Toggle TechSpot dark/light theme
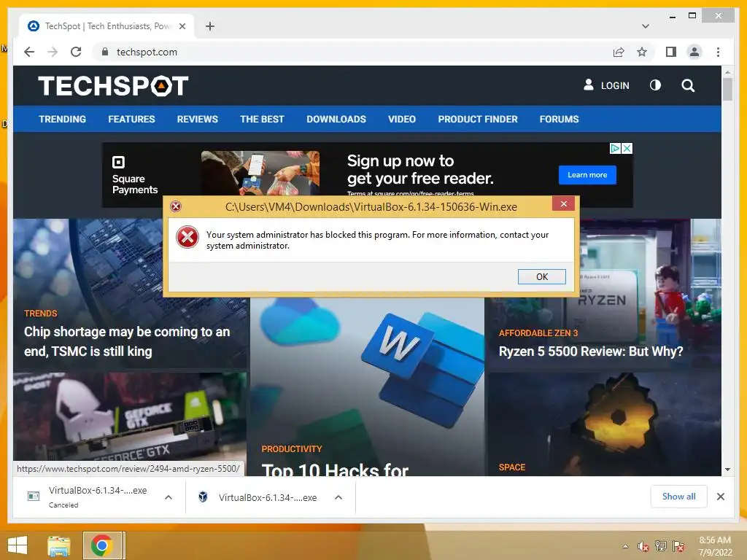Viewport: 747px width, 560px height. point(656,85)
